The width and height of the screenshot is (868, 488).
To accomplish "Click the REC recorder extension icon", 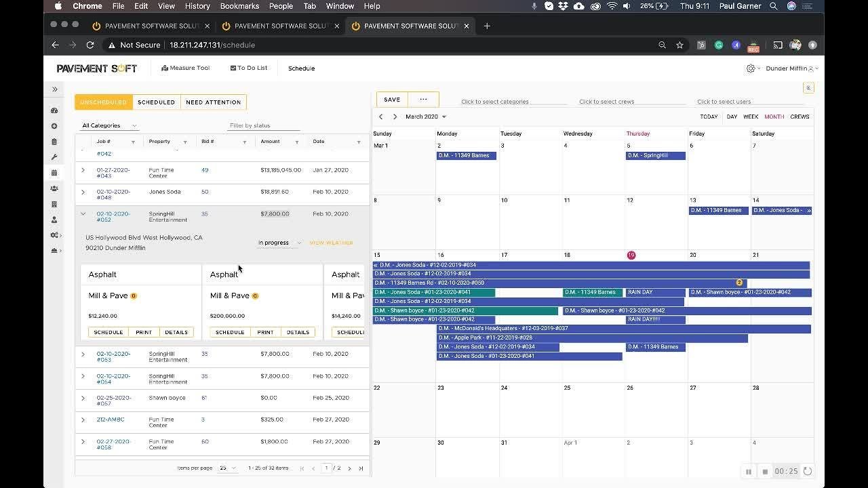I will tap(753, 46).
